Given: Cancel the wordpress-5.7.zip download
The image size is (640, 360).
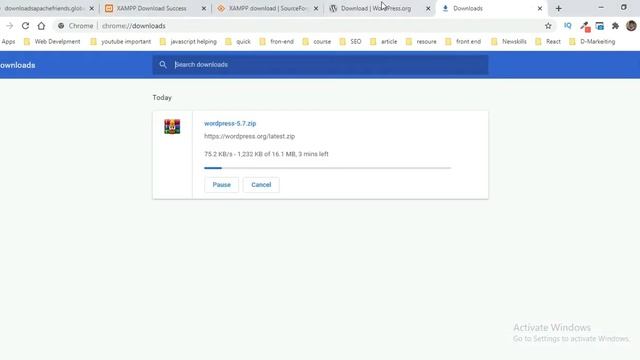Looking at the screenshot, I should coord(261,185).
